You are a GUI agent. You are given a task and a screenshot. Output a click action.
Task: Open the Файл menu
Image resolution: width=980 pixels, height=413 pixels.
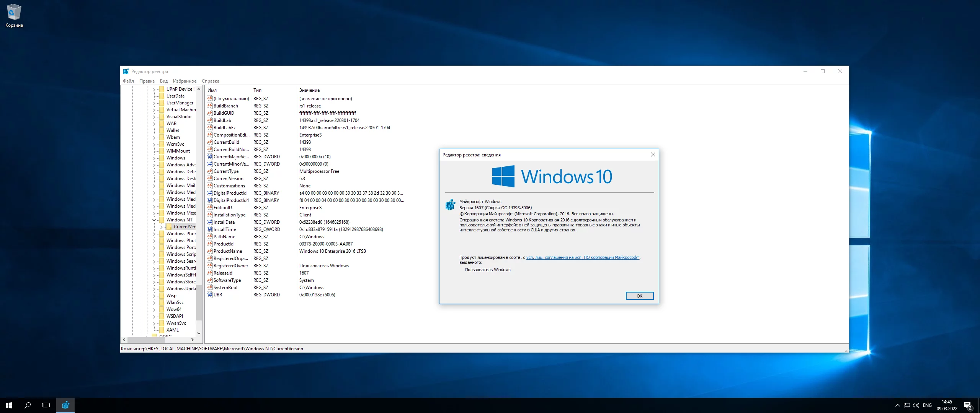click(128, 81)
